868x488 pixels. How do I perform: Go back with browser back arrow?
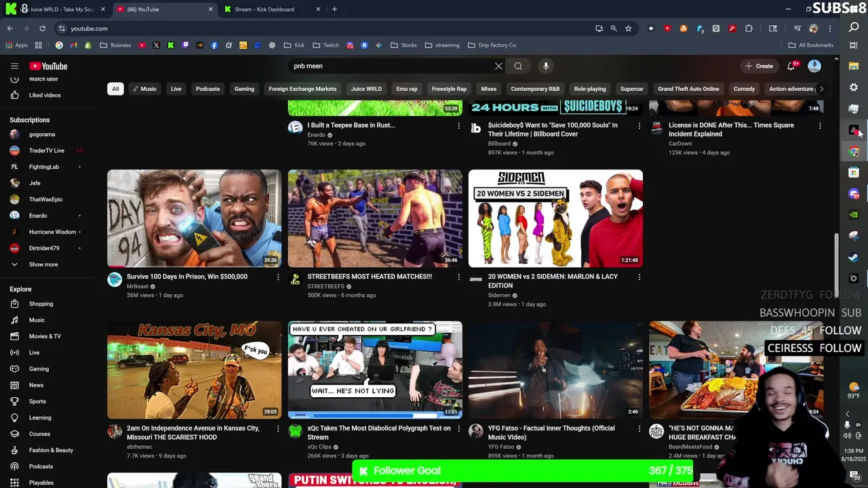pos(9,28)
